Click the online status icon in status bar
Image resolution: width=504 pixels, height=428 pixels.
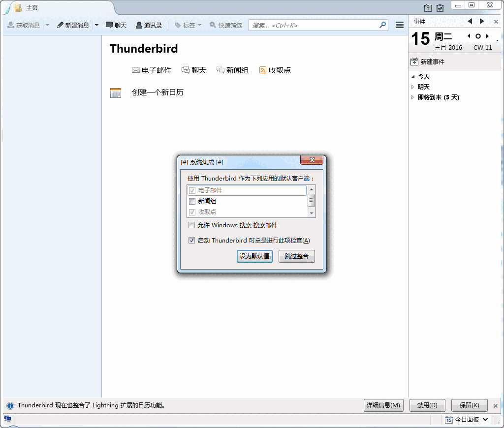[8, 419]
